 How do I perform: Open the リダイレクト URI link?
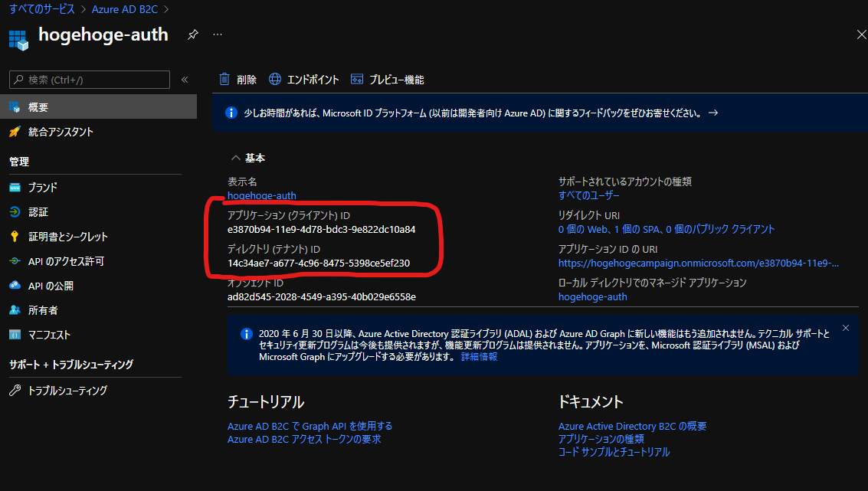click(x=667, y=229)
